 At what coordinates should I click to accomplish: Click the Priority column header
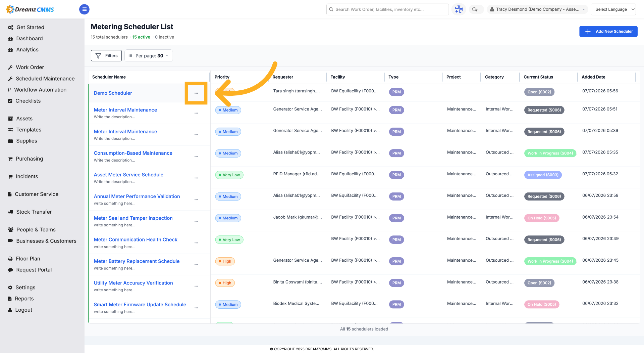[x=222, y=77]
